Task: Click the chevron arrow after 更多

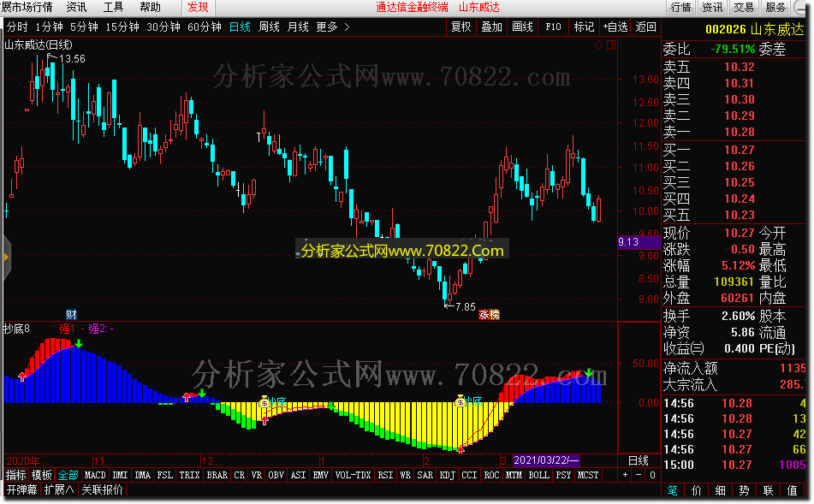Action: (347, 27)
